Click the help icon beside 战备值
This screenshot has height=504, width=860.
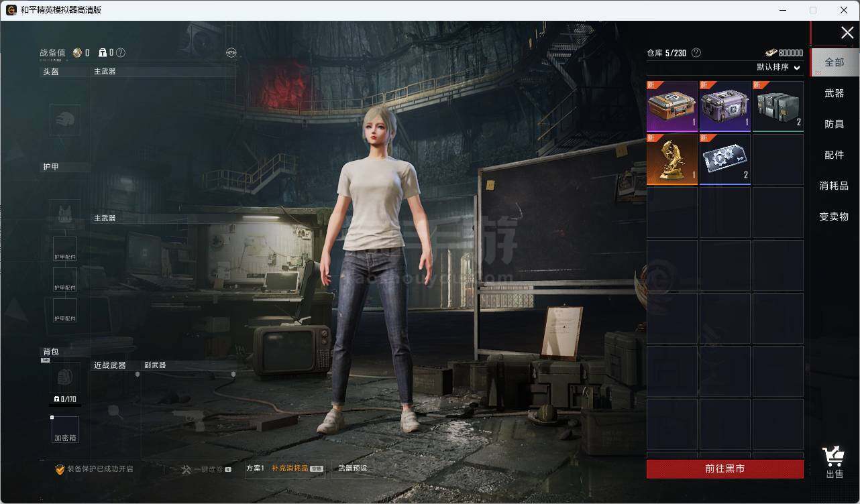pos(121,53)
